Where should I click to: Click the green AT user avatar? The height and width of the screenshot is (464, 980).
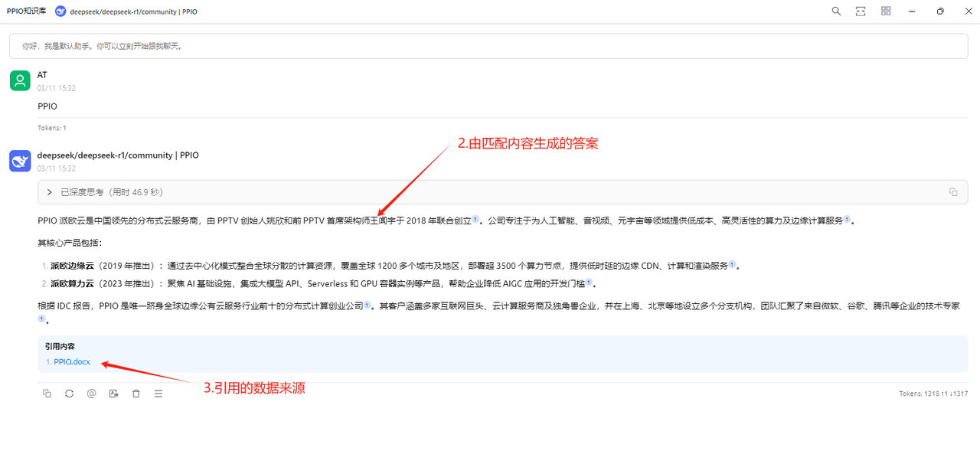click(x=20, y=80)
